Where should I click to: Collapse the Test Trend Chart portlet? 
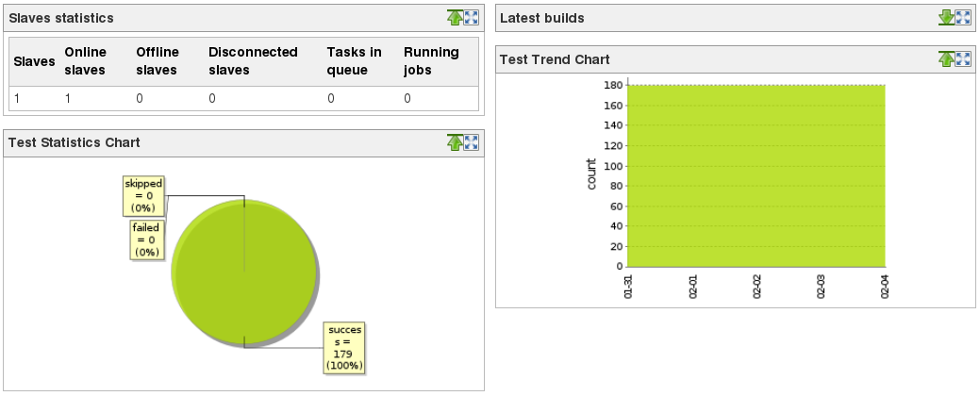pyautogui.click(x=946, y=59)
